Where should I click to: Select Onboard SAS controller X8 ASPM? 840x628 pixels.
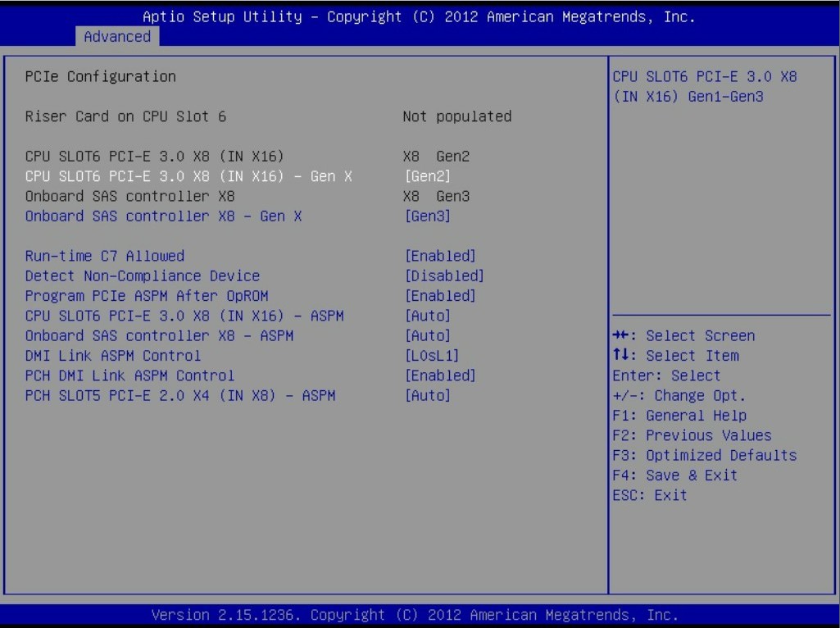point(159,335)
